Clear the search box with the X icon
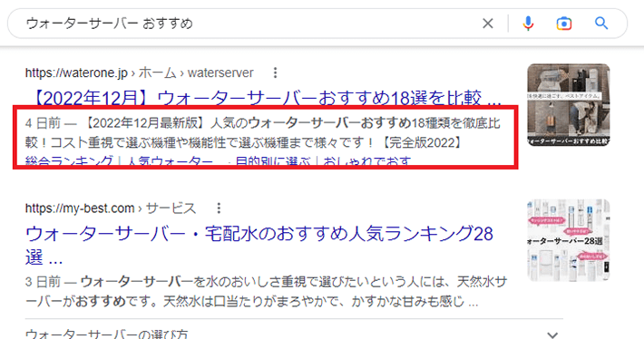 [x=487, y=24]
